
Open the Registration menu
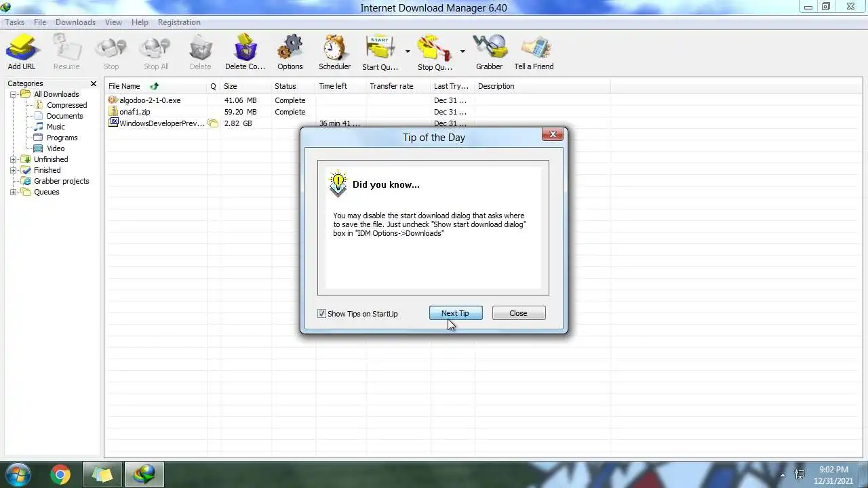click(x=179, y=22)
